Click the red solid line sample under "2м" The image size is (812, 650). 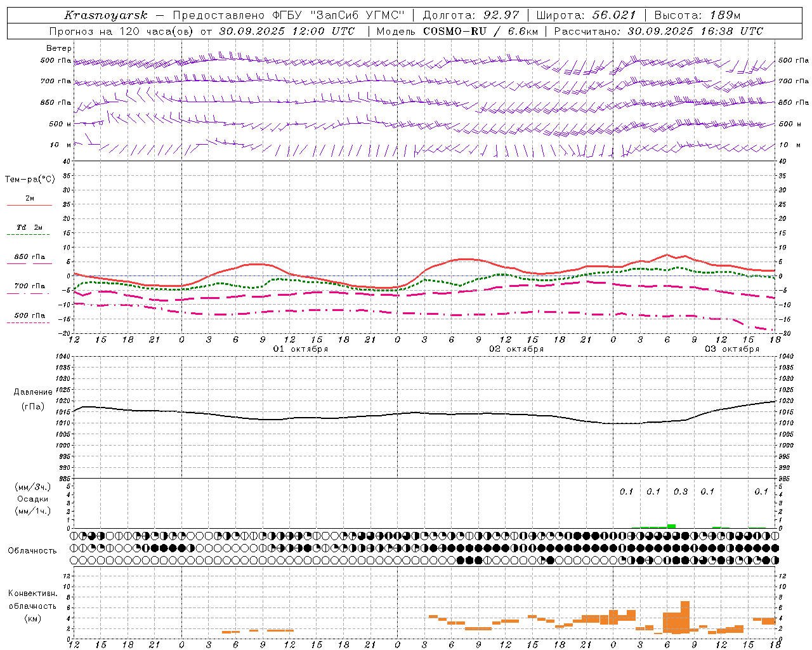(29, 206)
